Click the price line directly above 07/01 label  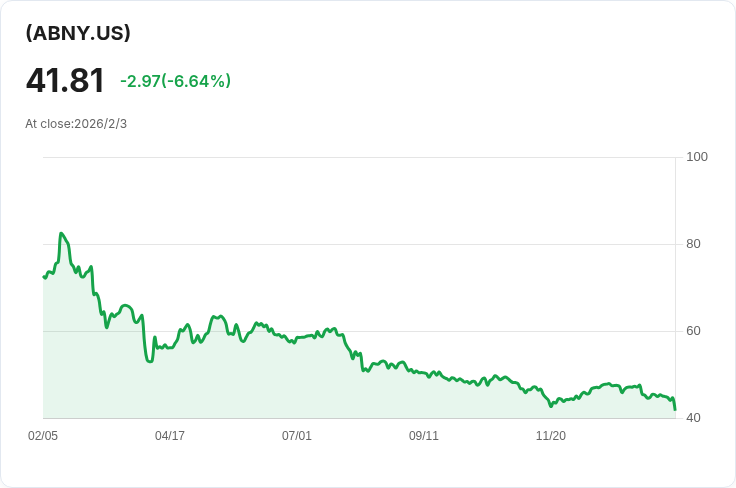coord(297,339)
